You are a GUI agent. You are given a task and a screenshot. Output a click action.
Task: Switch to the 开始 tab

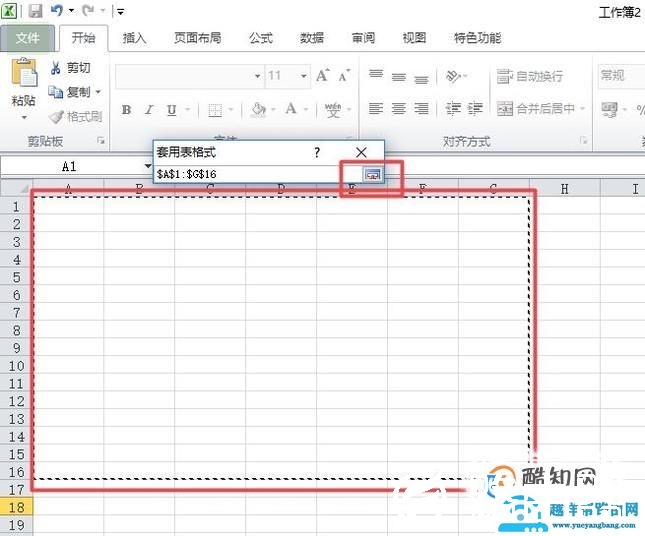(x=84, y=38)
